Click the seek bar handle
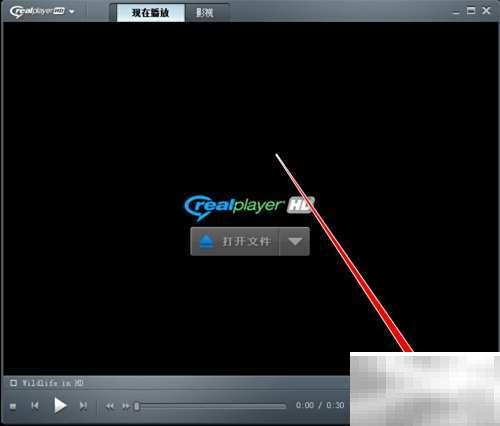Viewport: 500px width, 426px height. 137,406
